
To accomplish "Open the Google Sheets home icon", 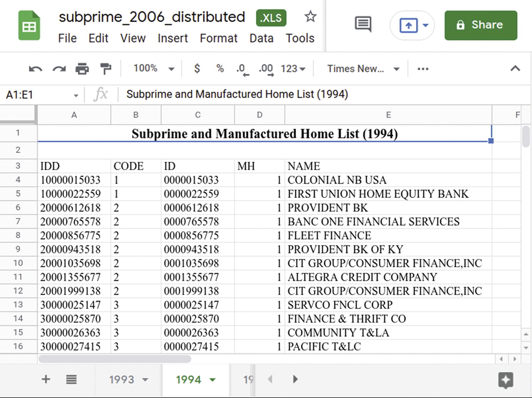I will click(29, 25).
